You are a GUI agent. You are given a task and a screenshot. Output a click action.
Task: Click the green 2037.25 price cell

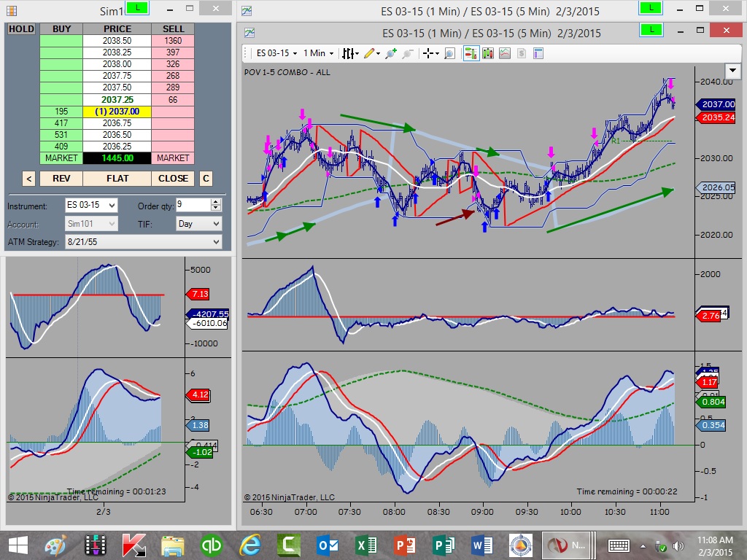tap(117, 99)
